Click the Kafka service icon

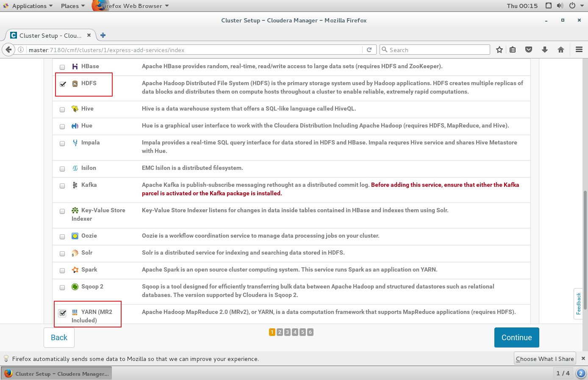[x=75, y=185]
